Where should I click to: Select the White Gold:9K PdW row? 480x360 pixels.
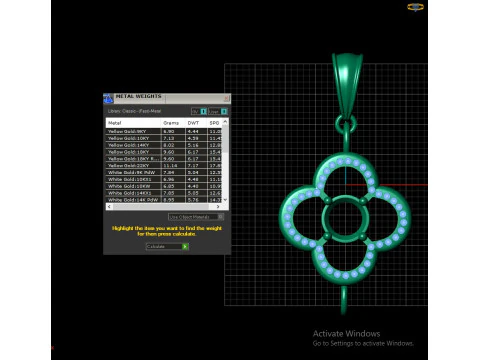click(164, 172)
